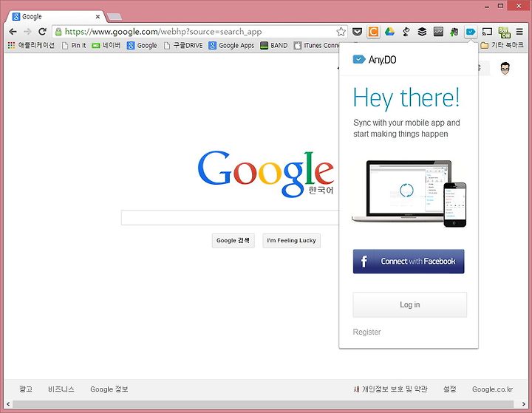The height and width of the screenshot is (413, 532).
Task: Click the Google profile avatar
Action: pos(505,68)
